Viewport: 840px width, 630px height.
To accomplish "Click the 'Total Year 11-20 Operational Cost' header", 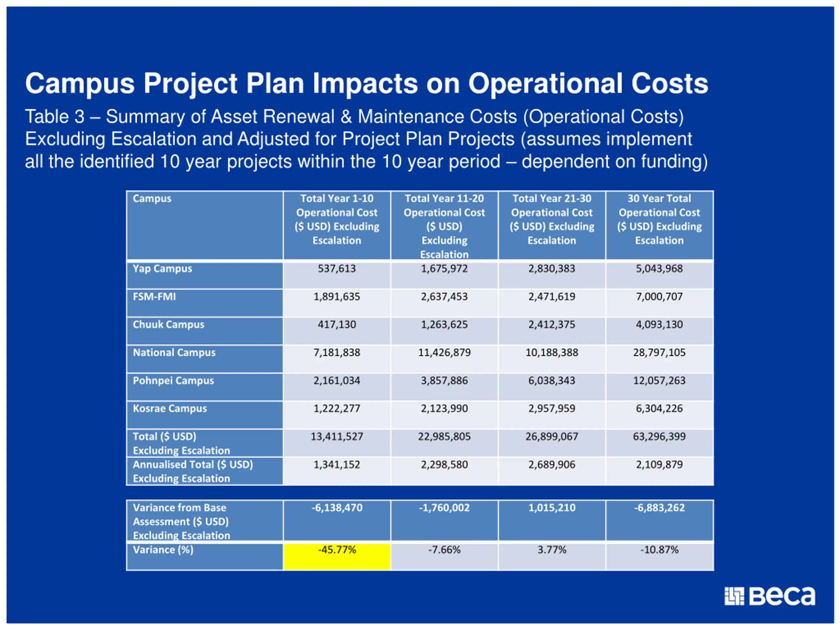I will [x=444, y=226].
